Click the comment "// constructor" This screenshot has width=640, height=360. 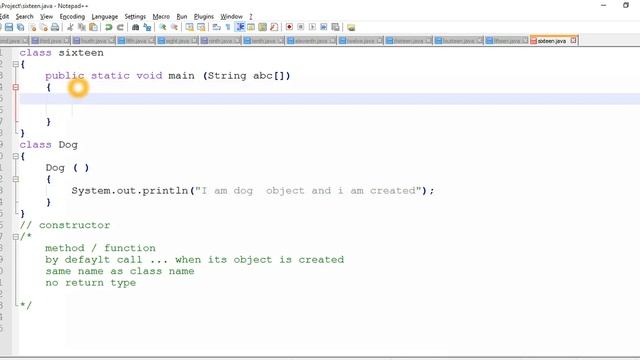pyautogui.click(x=65, y=225)
